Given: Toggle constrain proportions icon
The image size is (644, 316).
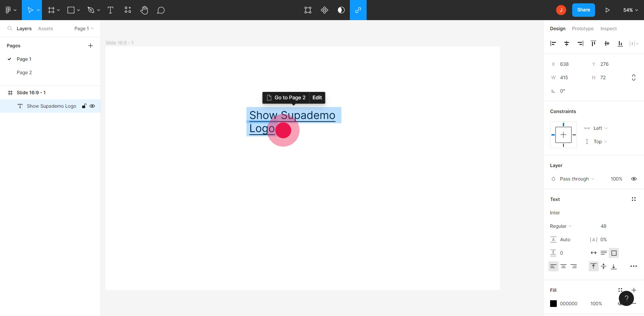Looking at the screenshot, I should [634, 77].
